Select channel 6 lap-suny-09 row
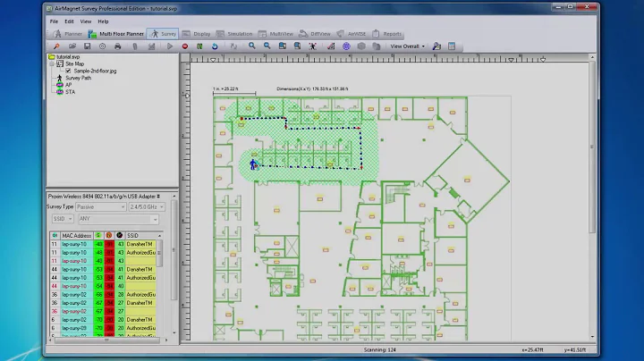 click(x=103, y=328)
